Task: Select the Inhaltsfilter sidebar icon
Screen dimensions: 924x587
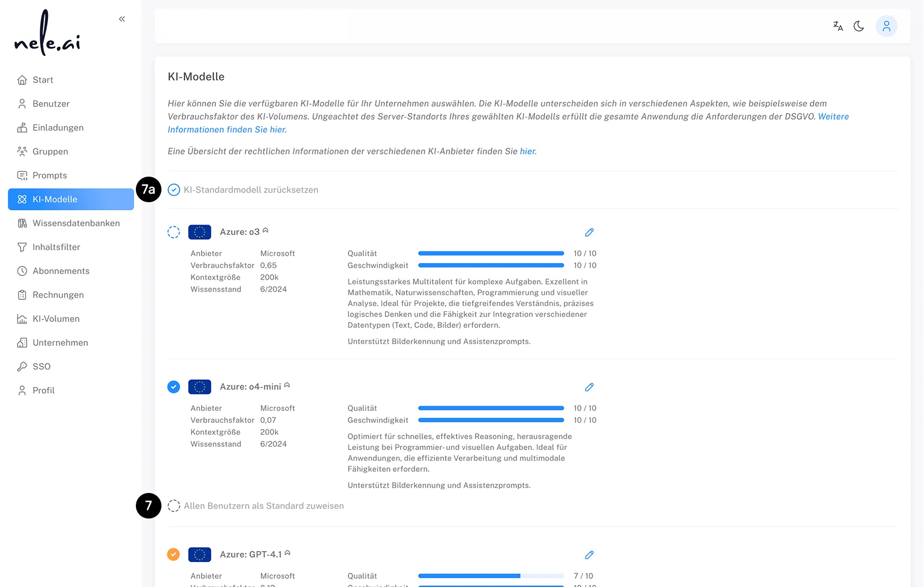Action: coord(22,247)
